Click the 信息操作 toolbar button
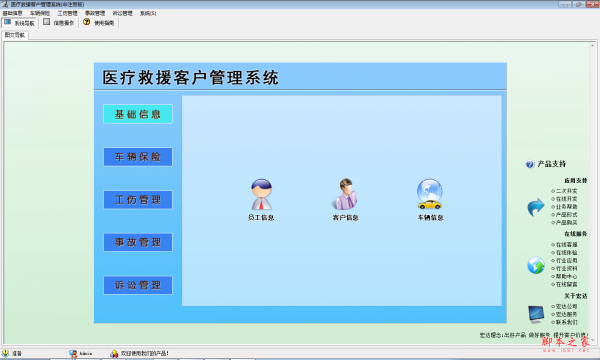 [59, 23]
